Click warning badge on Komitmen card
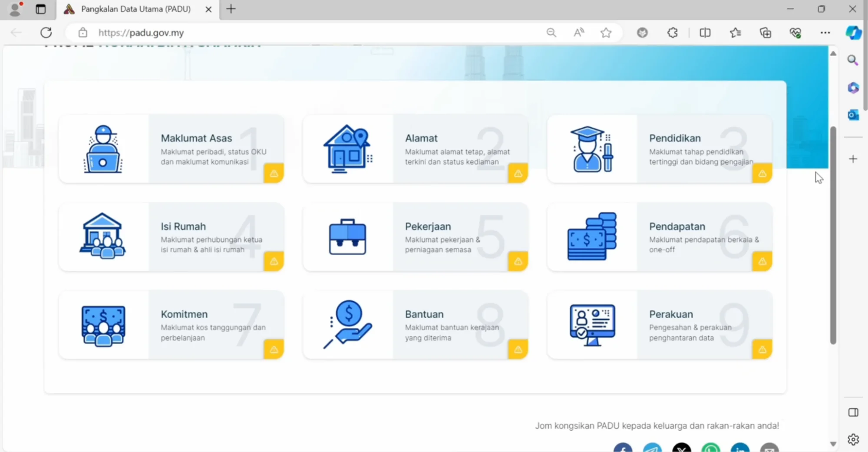 coord(274,349)
